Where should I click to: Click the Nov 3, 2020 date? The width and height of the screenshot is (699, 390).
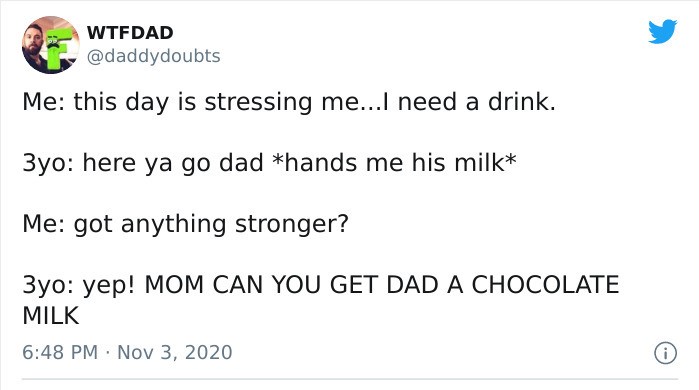tap(174, 352)
